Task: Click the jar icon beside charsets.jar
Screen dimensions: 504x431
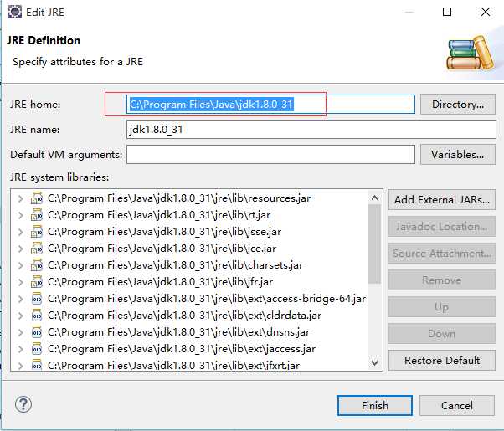Action: pyautogui.click(x=37, y=265)
